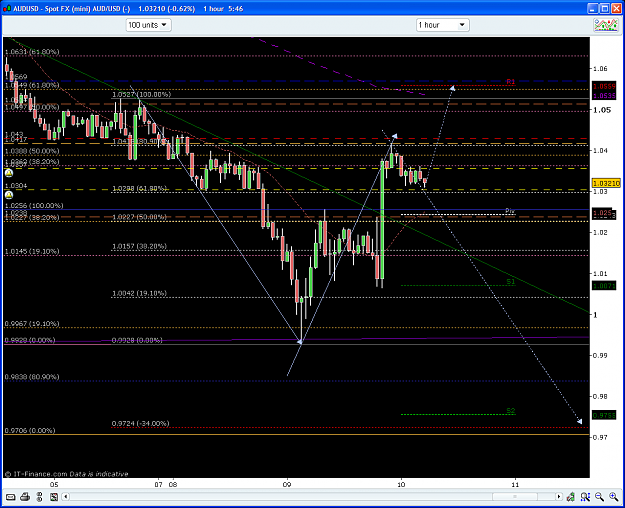Image resolution: width=625 pixels, height=508 pixels.
Task: Click the S1 support label
Action: [x=511, y=282]
